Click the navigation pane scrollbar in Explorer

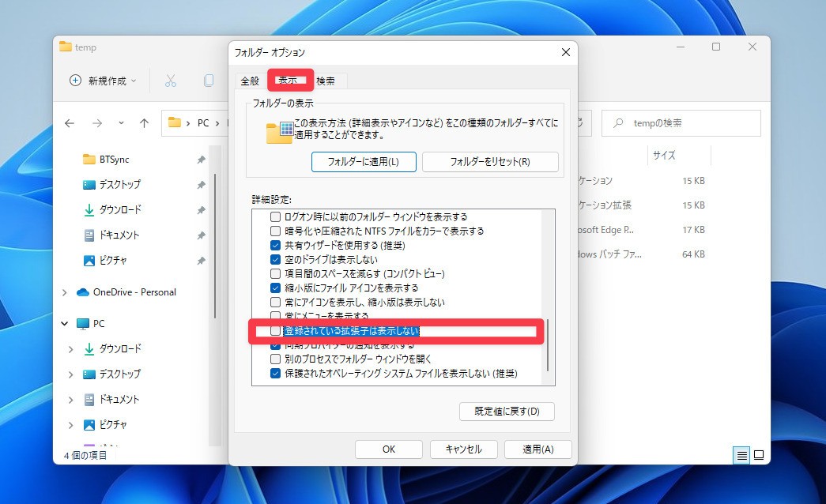coord(215,246)
